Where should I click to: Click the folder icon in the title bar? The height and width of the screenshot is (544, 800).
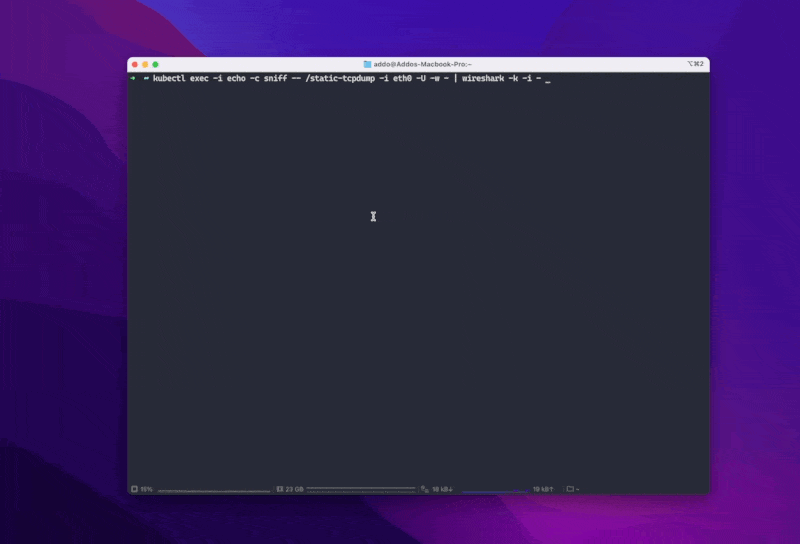[367, 64]
